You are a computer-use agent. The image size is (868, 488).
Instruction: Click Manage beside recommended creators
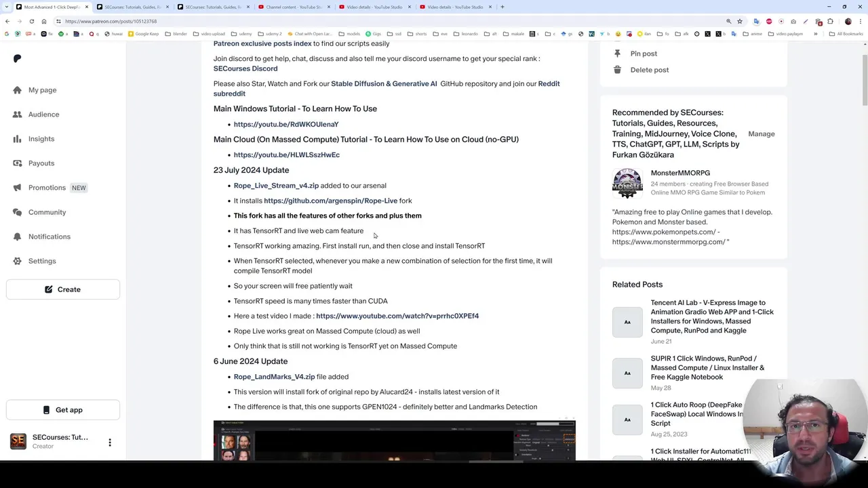pos(761,134)
